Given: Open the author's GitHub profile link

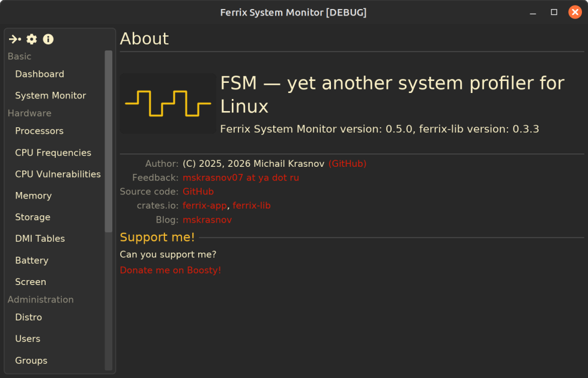Looking at the screenshot, I should (x=347, y=164).
